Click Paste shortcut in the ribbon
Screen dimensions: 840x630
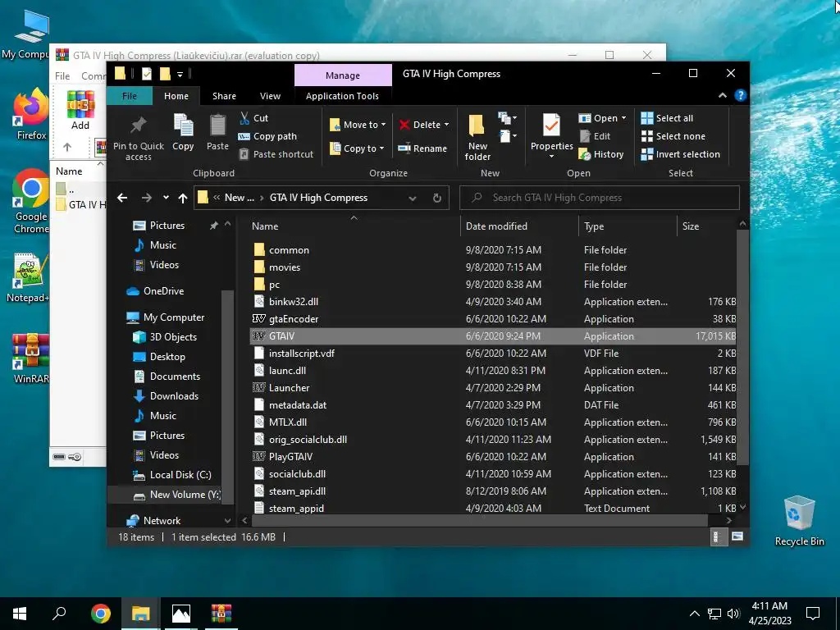[276, 154]
